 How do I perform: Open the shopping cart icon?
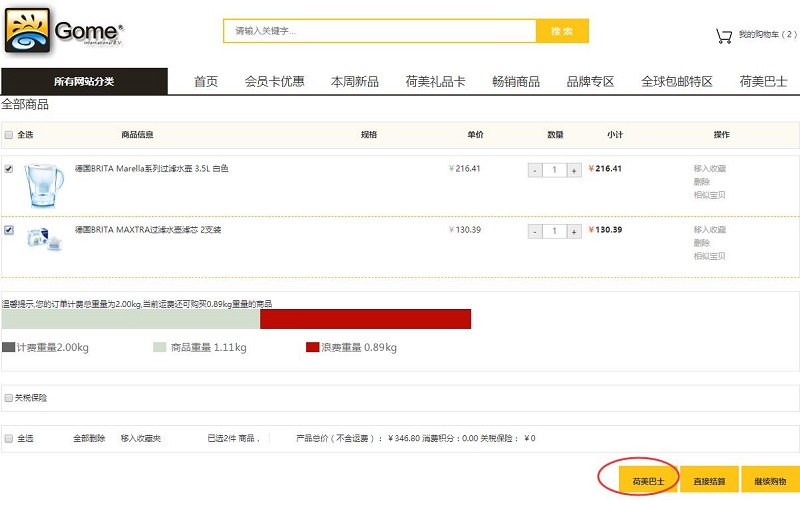tap(723, 36)
